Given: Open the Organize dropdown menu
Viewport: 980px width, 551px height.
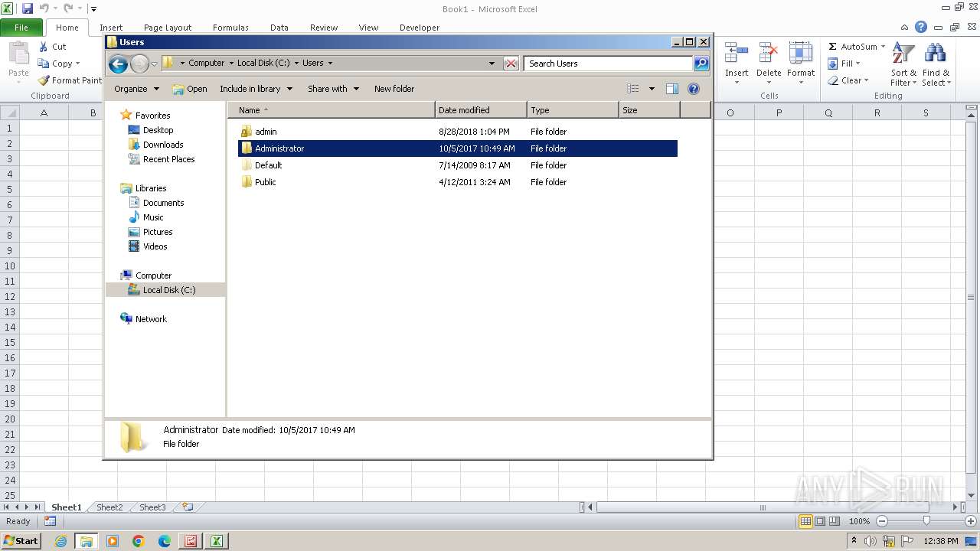Looking at the screenshot, I should (136, 89).
